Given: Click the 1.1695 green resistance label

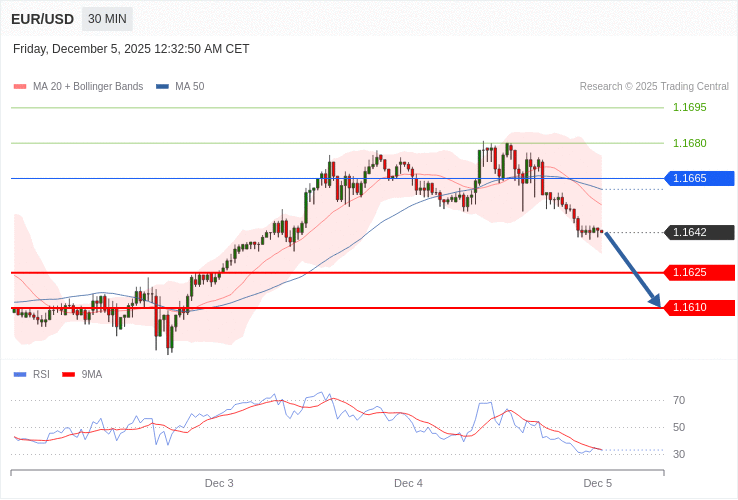Looking at the screenshot, I should (x=689, y=107).
